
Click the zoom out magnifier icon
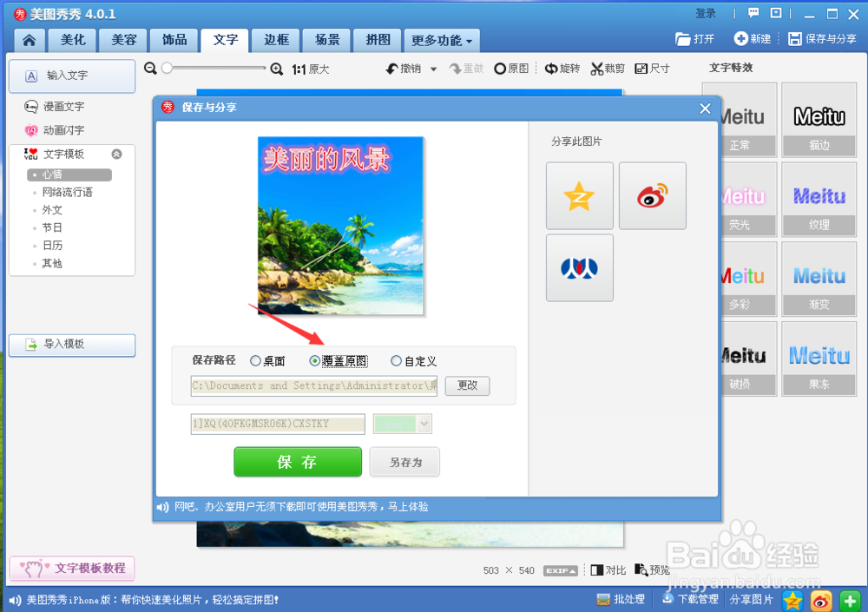pyautogui.click(x=150, y=69)
